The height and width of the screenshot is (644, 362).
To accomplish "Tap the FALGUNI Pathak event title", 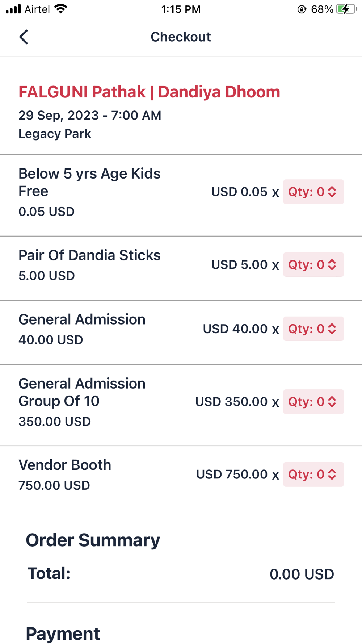I will pyautogui.click(x=149, y=92).
